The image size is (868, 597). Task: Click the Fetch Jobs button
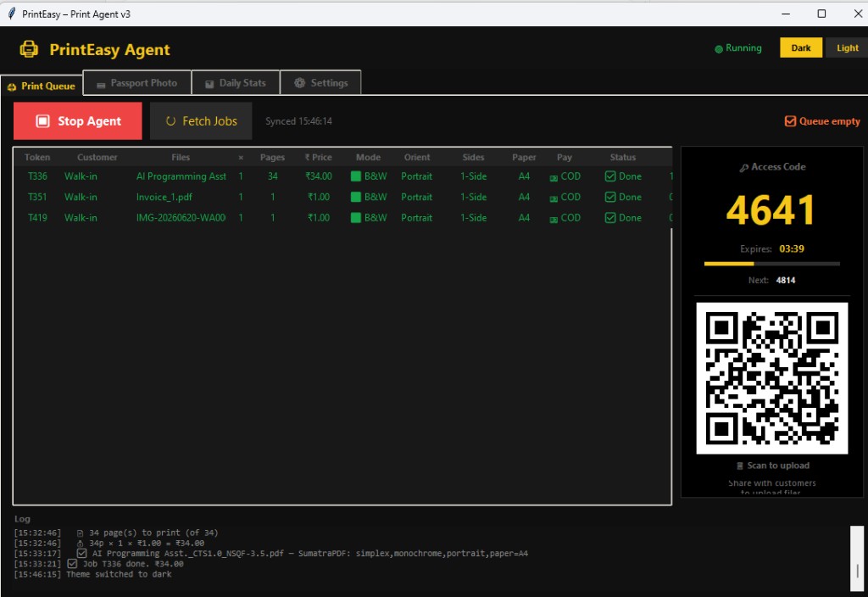click(201, 120)
